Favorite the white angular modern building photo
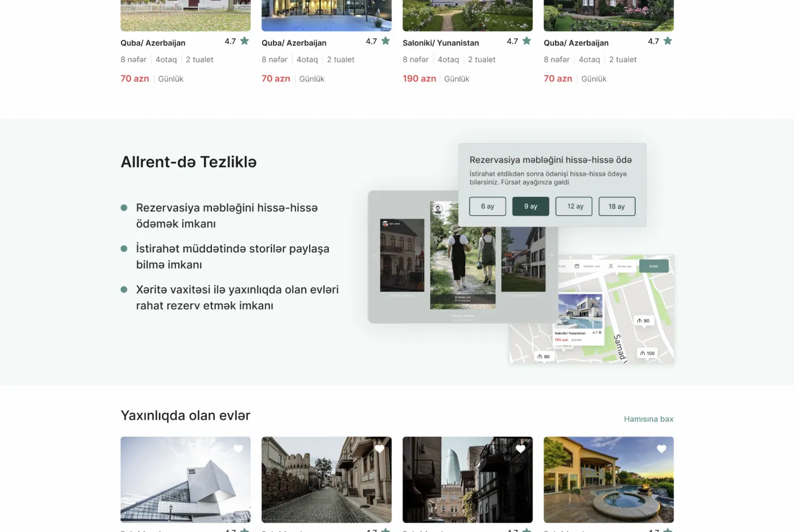 [x=238, y=449]
